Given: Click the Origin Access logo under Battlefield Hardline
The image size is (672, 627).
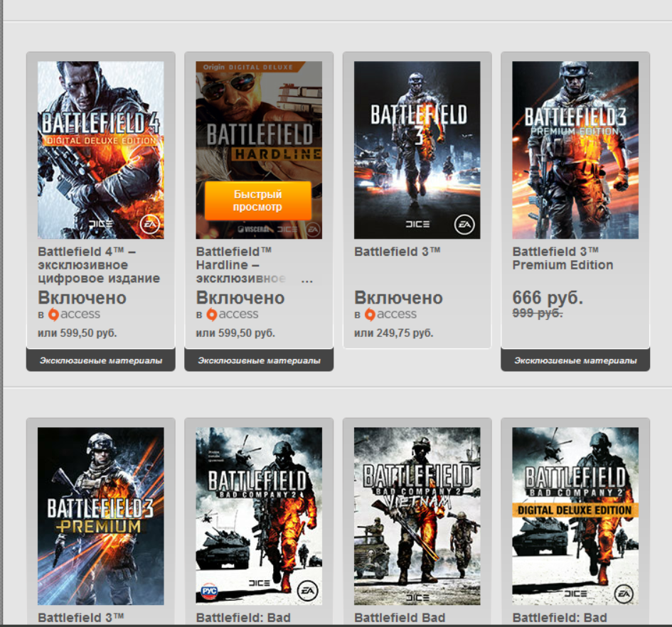Looking at the screenshot, I should point(232,314).
